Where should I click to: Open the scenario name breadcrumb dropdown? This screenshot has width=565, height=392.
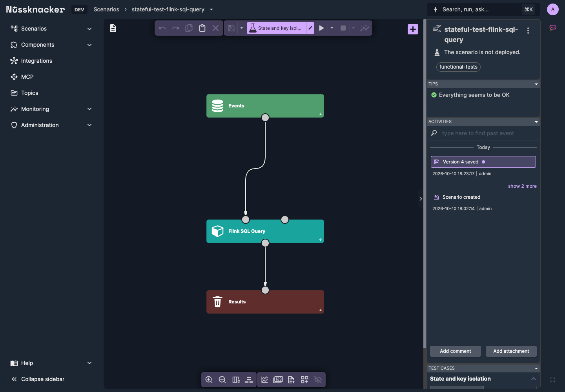point(211,9)
